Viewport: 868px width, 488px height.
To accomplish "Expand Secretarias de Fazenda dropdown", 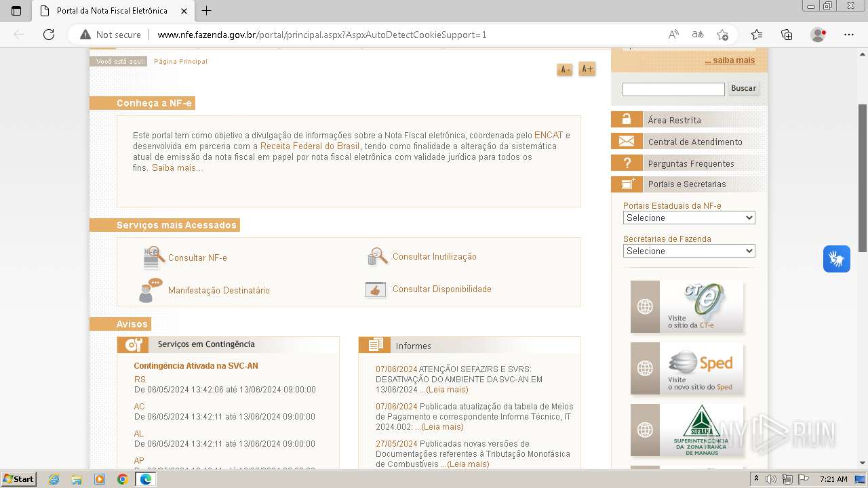I will [x=689, y=251].
